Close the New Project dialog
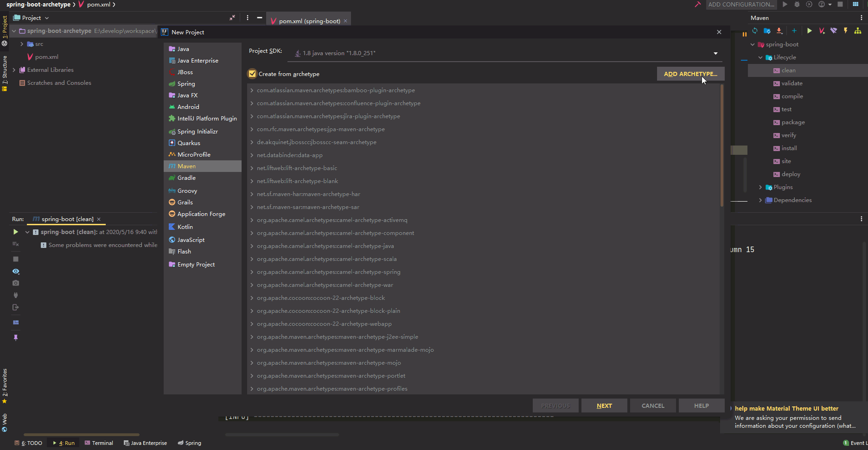Viewport: 868px width, 450px height. pyautogui.click(x=719, y=32)
